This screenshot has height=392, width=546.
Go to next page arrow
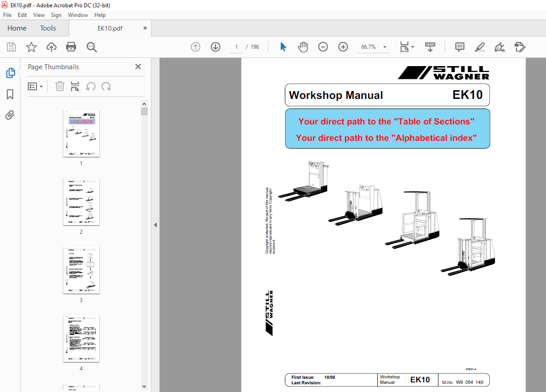coord(216,47)
